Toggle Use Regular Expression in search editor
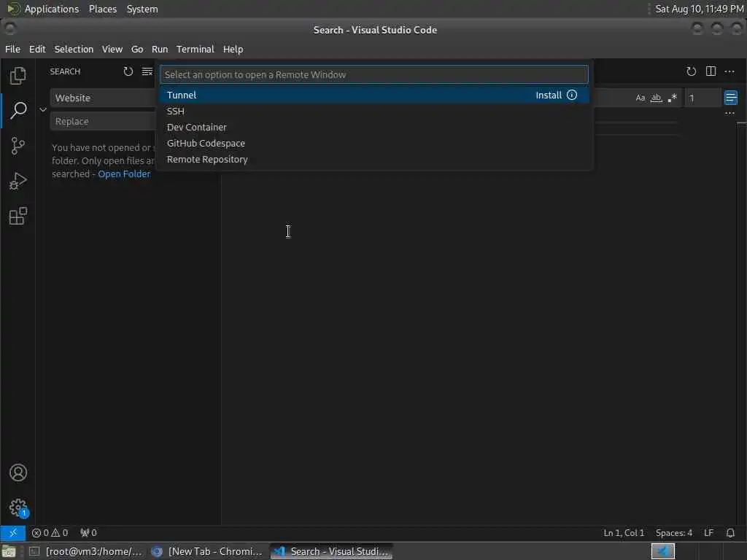This screenshot has height=560, width=747. pos(672,98)
